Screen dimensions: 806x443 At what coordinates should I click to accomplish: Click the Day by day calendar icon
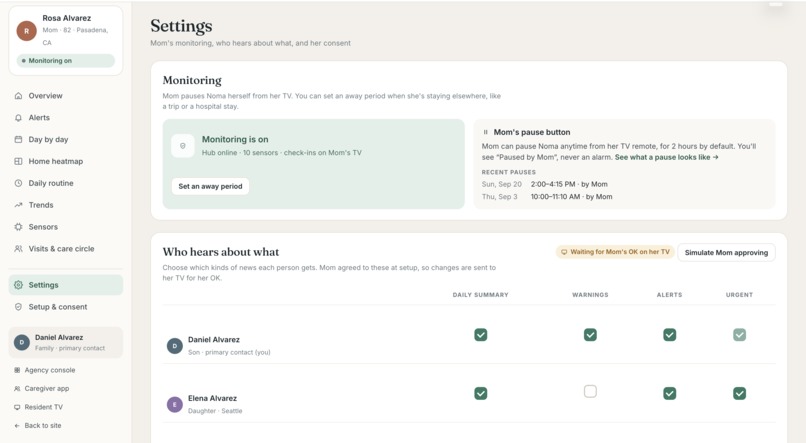click(19, 139)
